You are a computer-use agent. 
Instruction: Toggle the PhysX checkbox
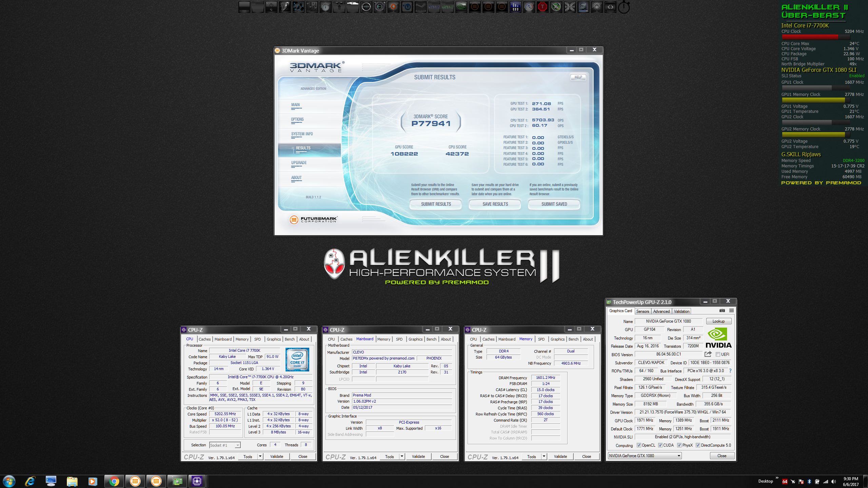pyautogui.click(x=679, y=445)
